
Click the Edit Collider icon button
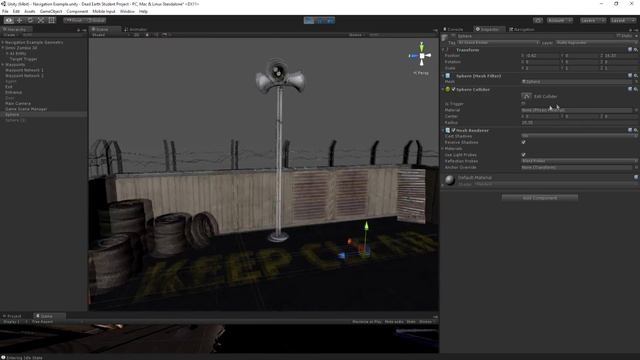526,96
